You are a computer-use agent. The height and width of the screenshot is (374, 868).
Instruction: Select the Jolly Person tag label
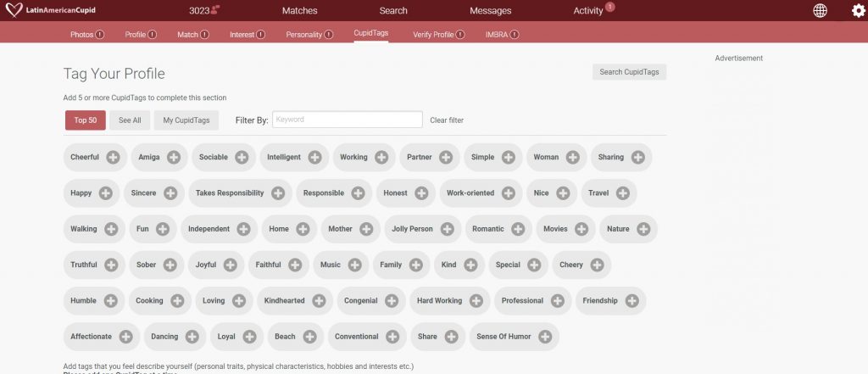413,229
